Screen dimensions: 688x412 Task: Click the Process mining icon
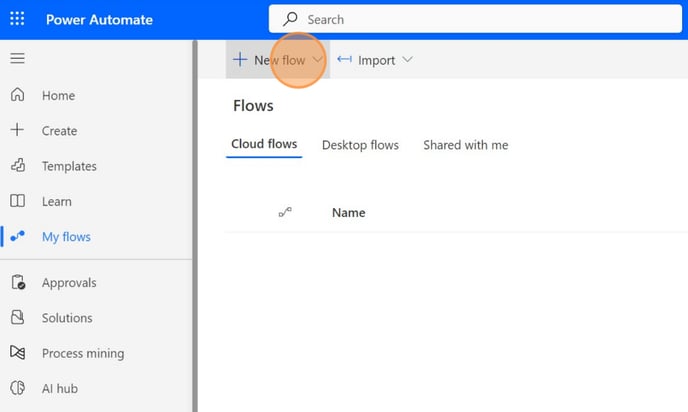click(18, 352)
